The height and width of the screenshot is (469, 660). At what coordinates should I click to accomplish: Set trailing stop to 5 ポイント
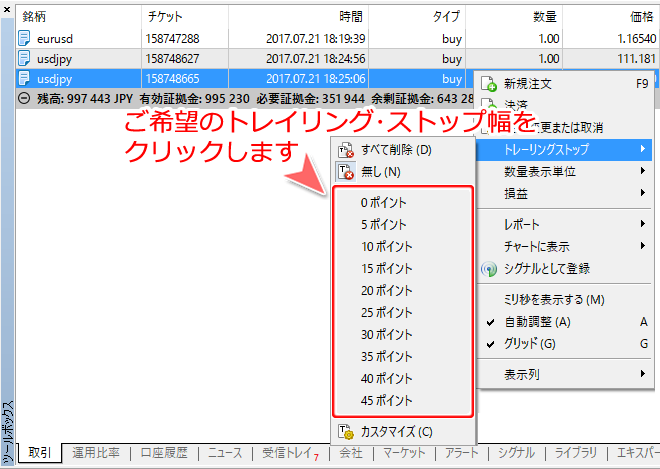pos(403,224)
